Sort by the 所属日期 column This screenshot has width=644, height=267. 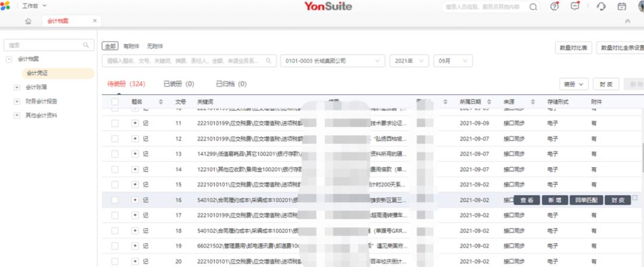[489, 102]
